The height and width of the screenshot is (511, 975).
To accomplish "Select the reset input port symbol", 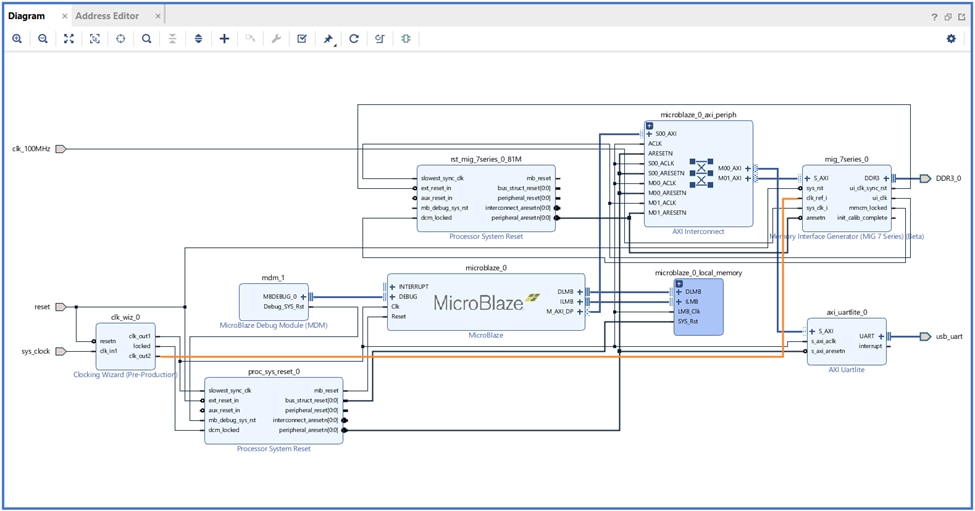I will tap(61, 306).
